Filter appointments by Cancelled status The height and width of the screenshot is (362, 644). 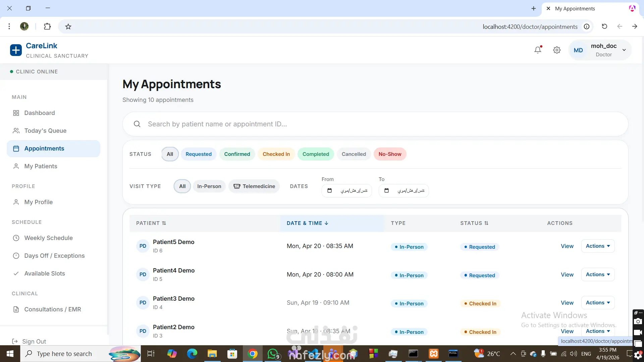pyautogui.click(x=354, y=154)
